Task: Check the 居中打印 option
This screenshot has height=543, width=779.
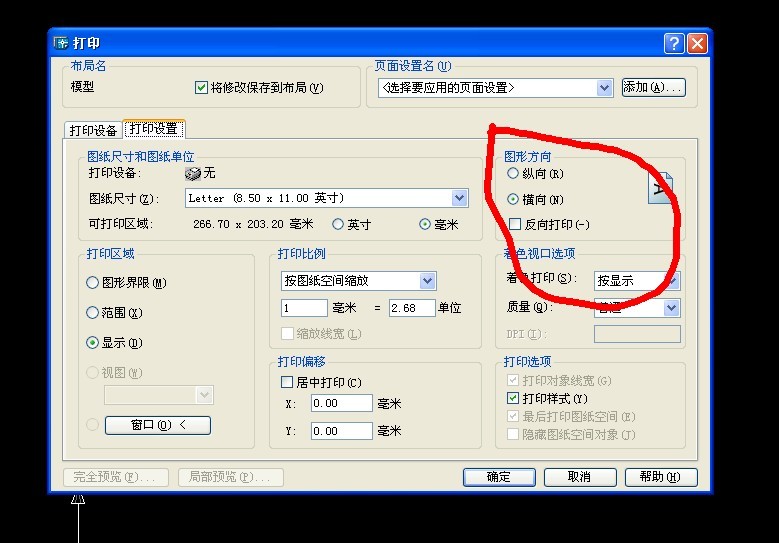Action: [288, 382]
